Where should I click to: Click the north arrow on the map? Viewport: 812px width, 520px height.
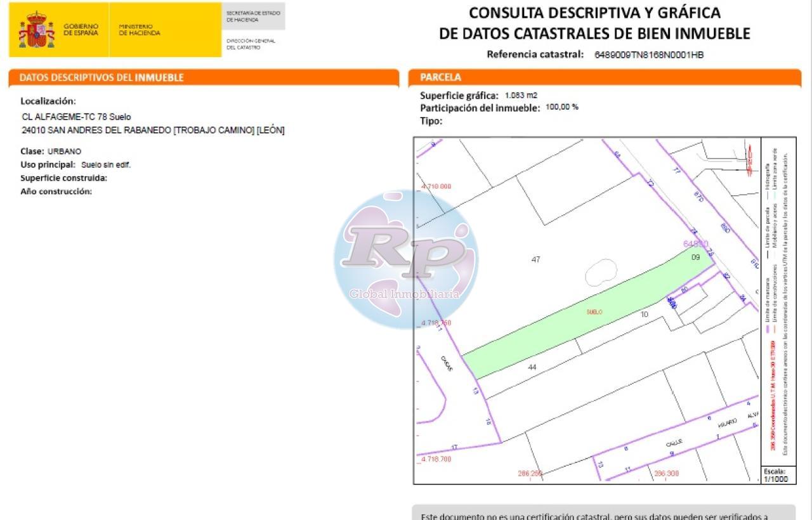pos(749,164)
